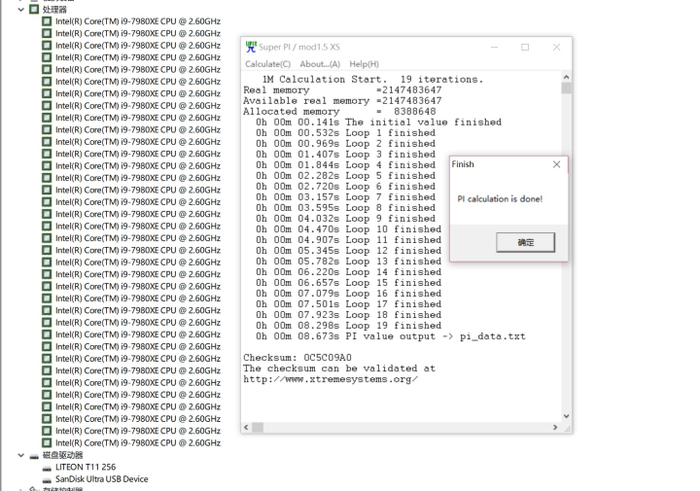Click the 'Loop 8 finished' log line

pos(346,208)
